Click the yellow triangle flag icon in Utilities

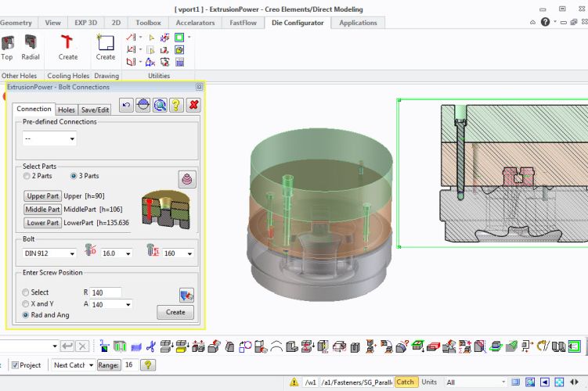(x=152, y=38)
